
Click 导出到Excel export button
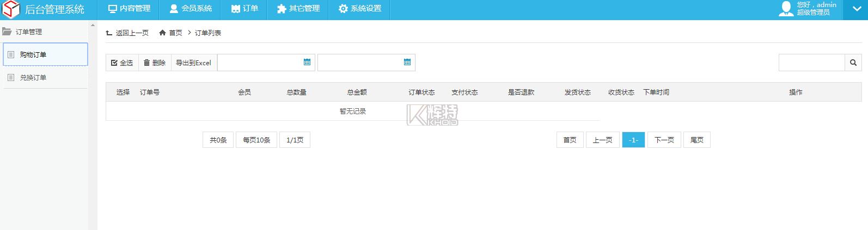(194, 63)
